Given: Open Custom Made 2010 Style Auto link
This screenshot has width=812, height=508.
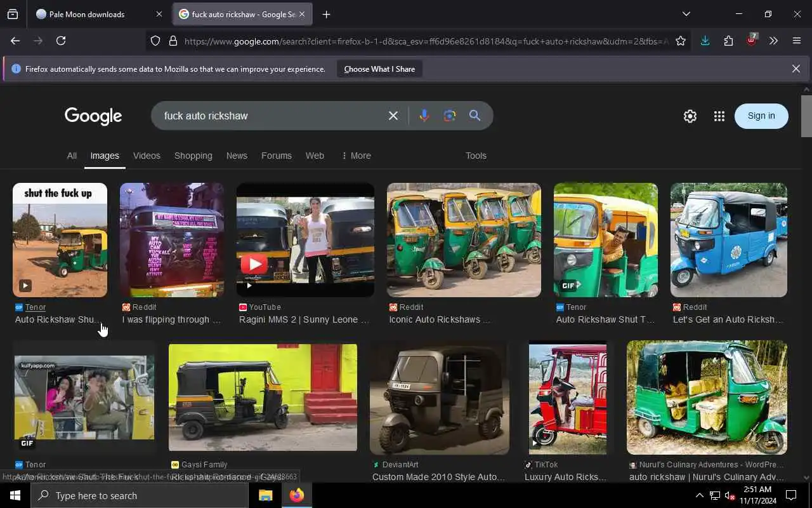Looking at the screenshot, I should tap(438, 477).
